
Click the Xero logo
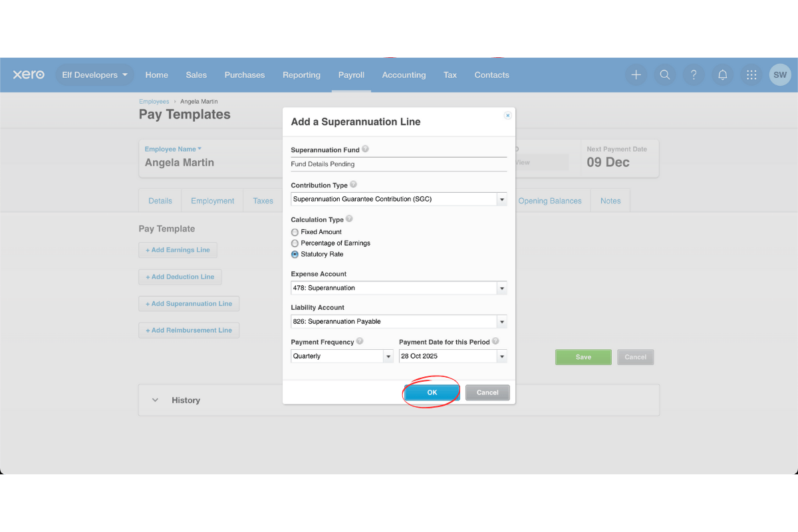[x=28, y=74]
